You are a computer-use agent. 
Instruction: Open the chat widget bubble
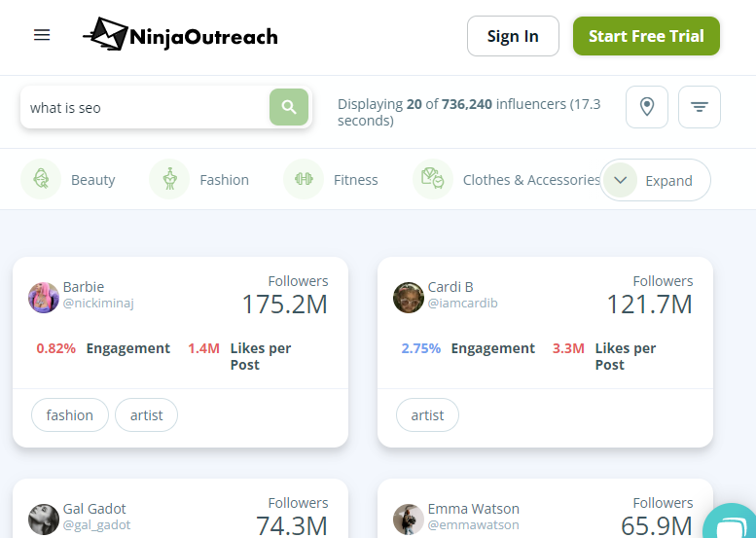coord(731,524)
